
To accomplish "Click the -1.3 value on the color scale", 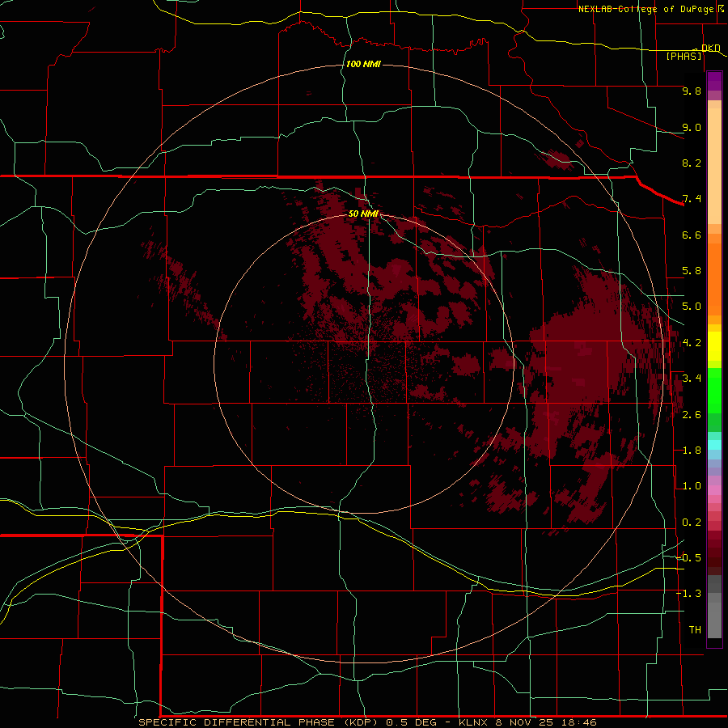I will (x=688, y=594).
